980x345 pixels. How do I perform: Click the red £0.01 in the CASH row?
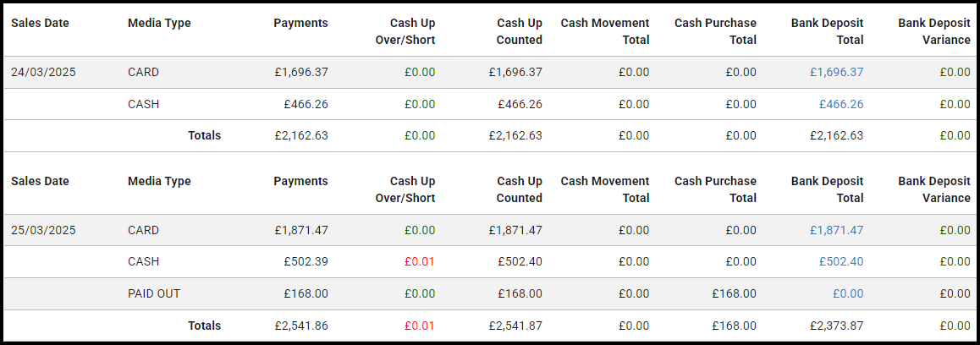pos(420,262)
